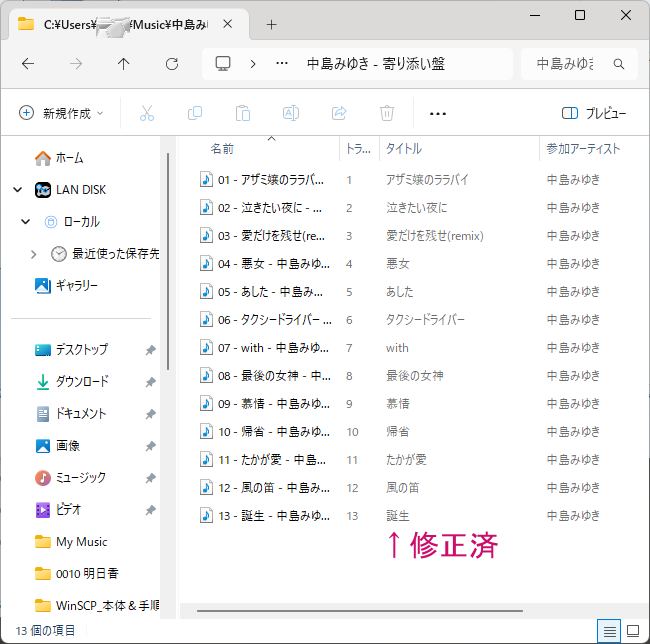Click the horizontal scrollbar in file list

(x=359, y=610)
